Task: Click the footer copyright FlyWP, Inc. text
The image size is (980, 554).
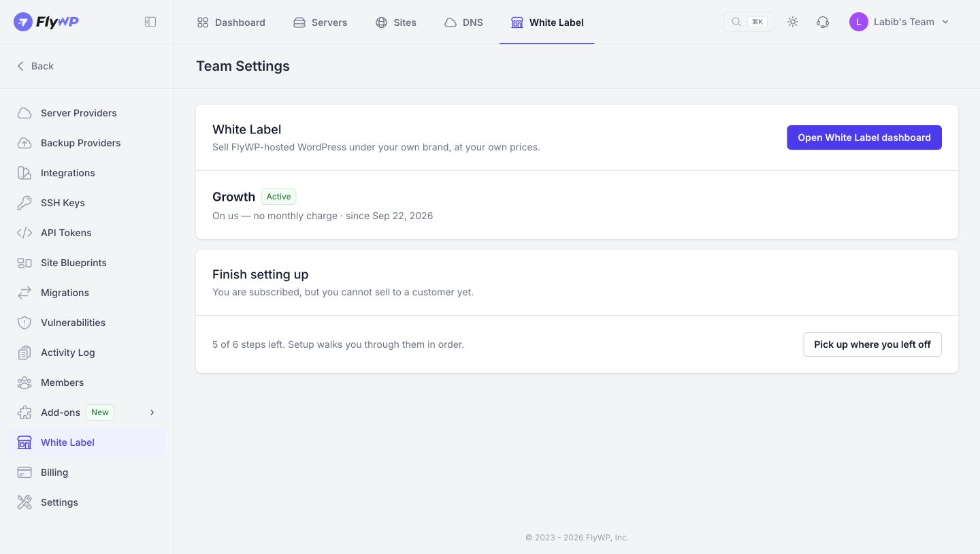Action: click(577, 538)
